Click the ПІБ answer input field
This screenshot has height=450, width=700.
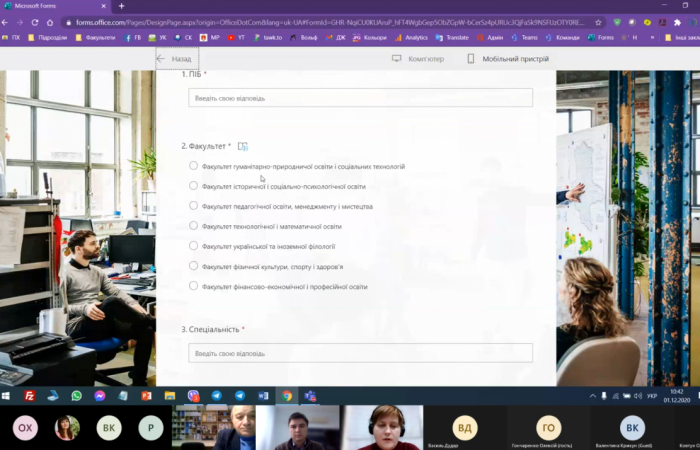click(x=360, y=98)
